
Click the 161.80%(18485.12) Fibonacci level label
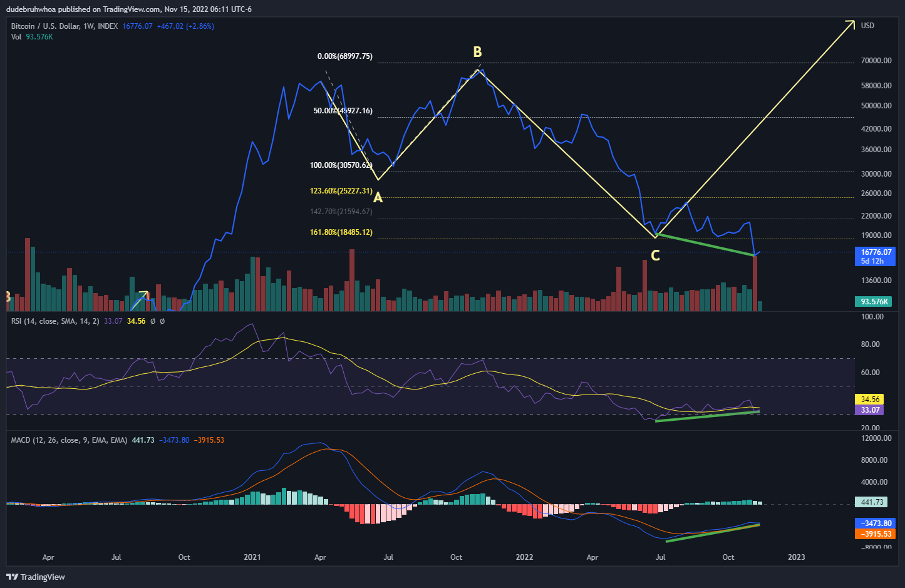[341, 232]
